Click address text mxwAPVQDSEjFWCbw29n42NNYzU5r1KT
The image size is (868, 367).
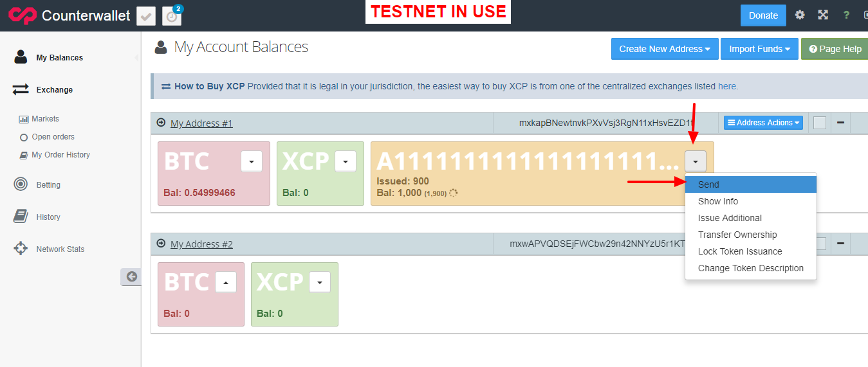(598, 244)
